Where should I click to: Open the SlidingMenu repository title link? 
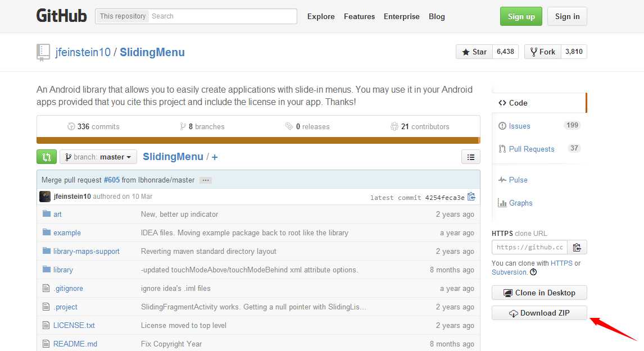click(x=152, y=53)
